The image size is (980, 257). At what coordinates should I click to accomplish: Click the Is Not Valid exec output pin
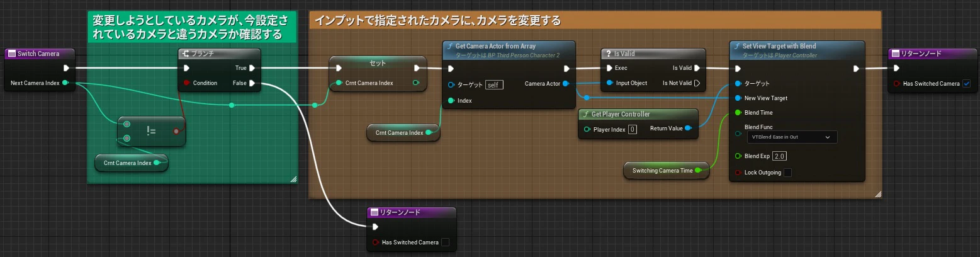click(697, 83)
